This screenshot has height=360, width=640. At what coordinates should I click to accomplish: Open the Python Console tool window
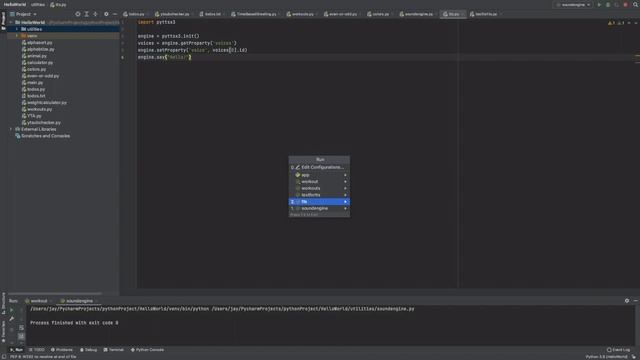[x=147, y=350]
